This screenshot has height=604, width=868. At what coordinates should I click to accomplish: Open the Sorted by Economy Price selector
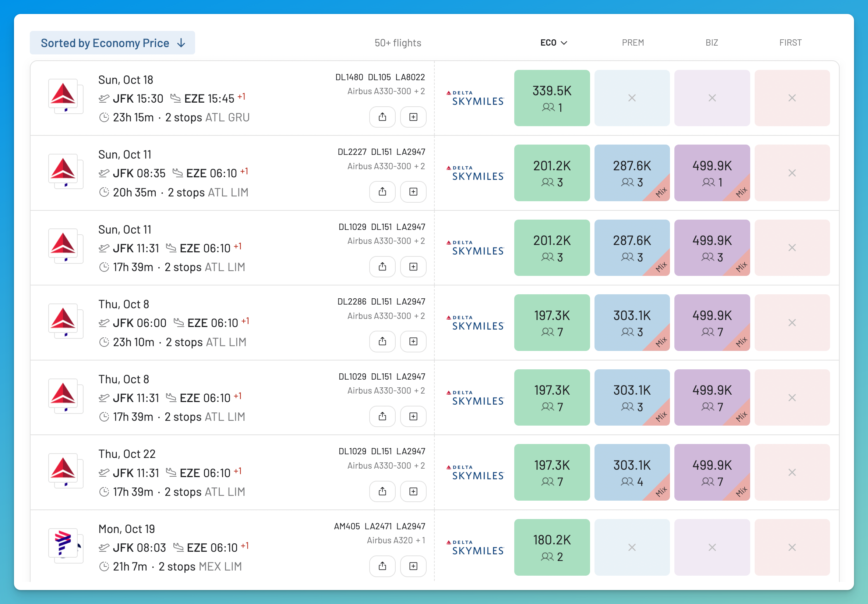(112, 43)
